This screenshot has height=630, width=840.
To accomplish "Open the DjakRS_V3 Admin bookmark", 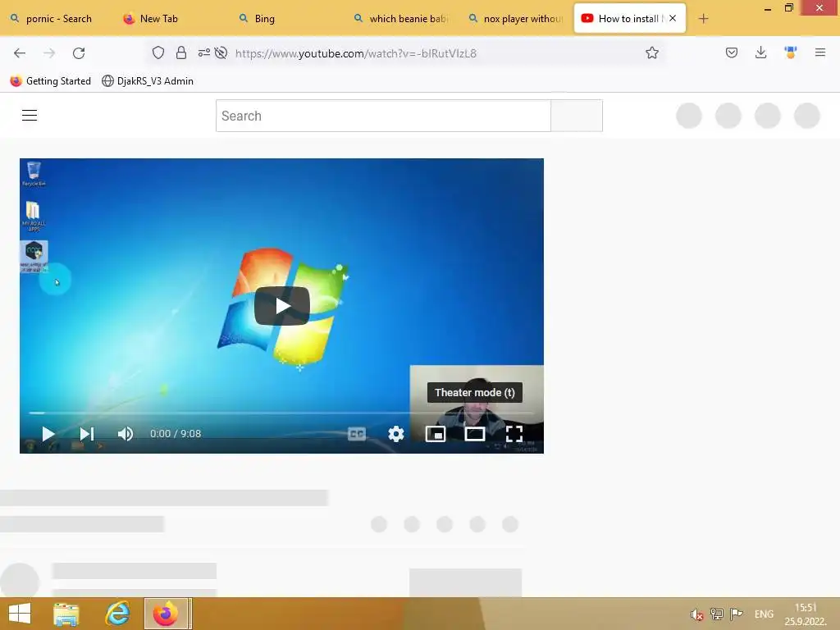I will pos(148,81).
